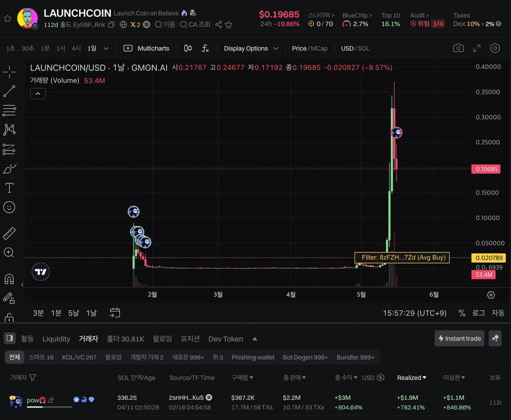
Task: Select the ruler measure tool
Action: (x=9, y=234)
